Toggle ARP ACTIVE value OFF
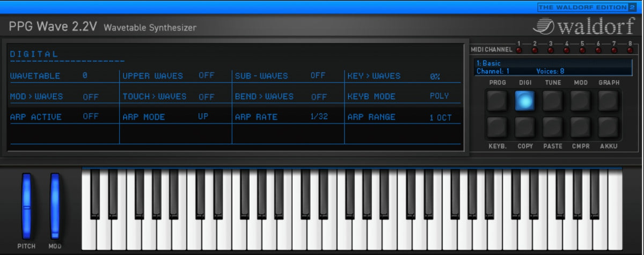 pyautogui.click(x=91, y=116)
